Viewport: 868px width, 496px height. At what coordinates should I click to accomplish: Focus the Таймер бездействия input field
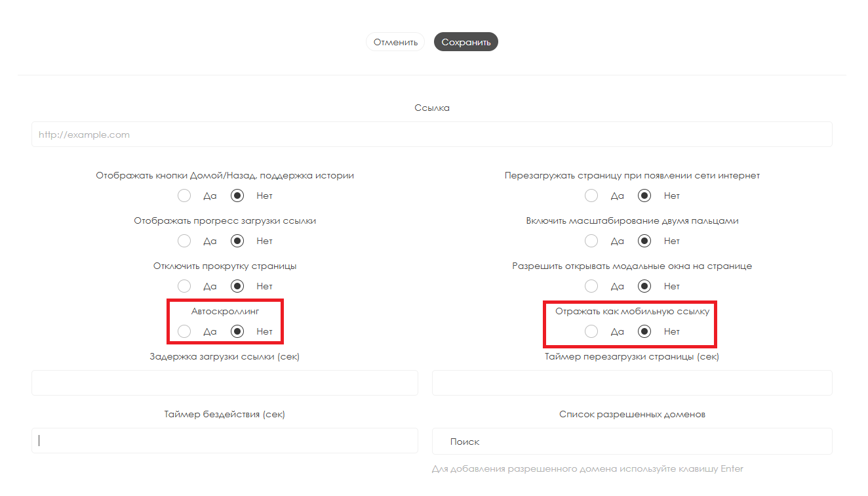[x=224, y=440]
